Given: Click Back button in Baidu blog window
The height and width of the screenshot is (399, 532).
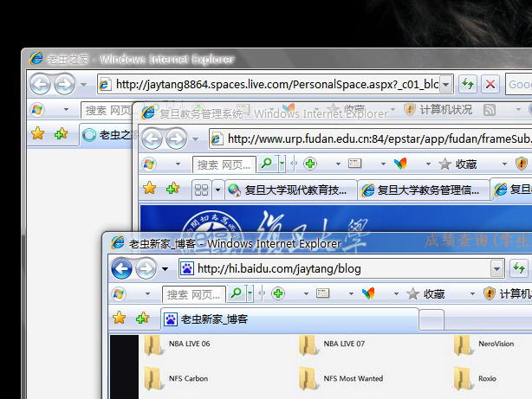Looking at the screenshot, I should [123, 269].
